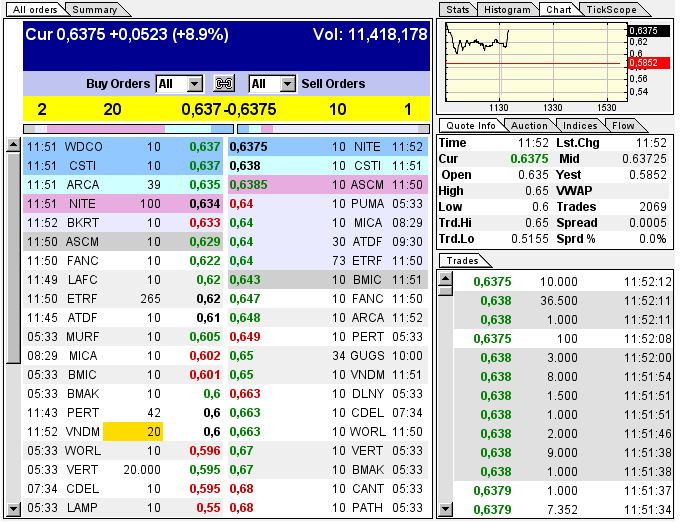Click the red 0,5852 chart price label
This screenshot has width=696, height=522.
point(649,63)
